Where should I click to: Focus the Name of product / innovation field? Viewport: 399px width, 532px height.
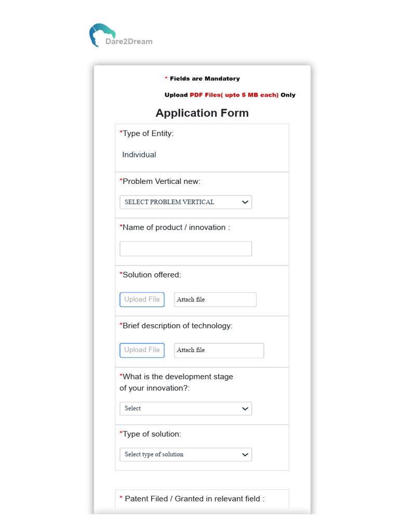[185, 249]
